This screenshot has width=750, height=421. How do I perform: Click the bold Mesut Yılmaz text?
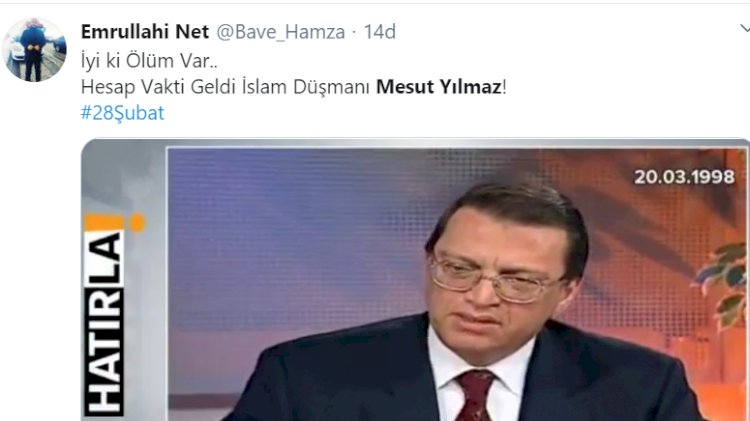[439, 87]
